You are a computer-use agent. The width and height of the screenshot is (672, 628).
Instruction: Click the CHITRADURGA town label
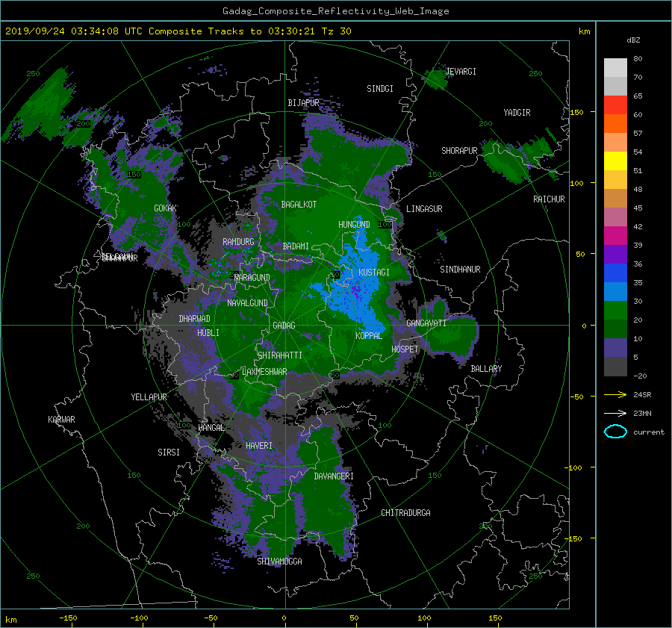click(405, 513)
